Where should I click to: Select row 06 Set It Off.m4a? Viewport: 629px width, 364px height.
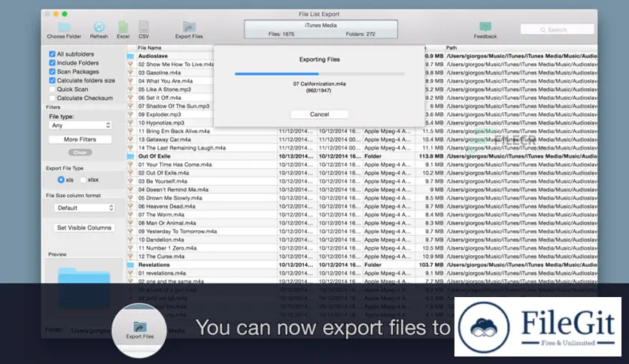tap(160, 98)
